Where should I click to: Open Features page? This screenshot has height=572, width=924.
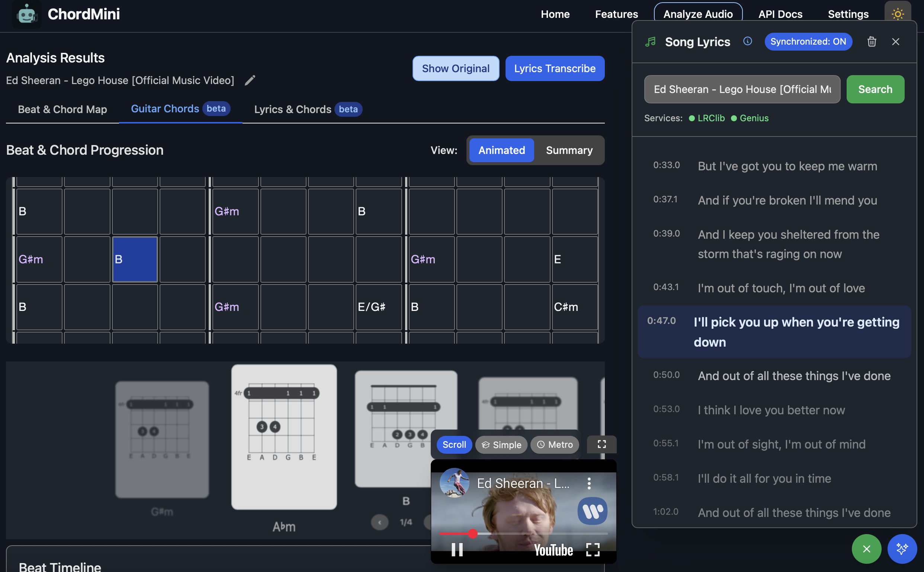tap(616, 14)
